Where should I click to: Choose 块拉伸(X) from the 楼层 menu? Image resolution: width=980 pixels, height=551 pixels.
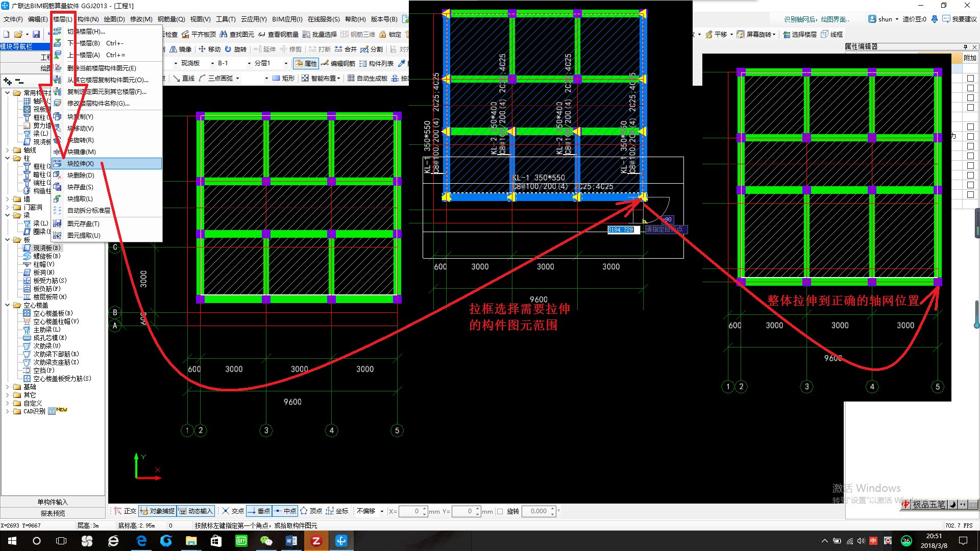click(107, 163)
